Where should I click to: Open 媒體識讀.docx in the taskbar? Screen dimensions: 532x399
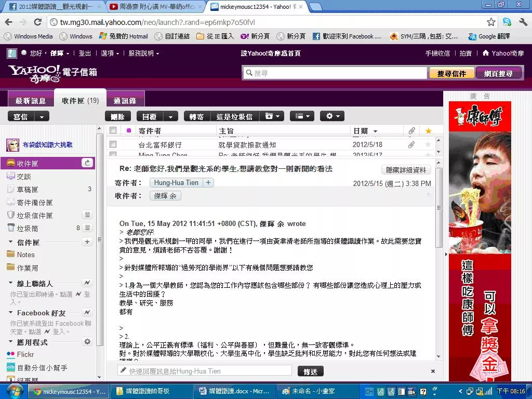tap(235, 391)
